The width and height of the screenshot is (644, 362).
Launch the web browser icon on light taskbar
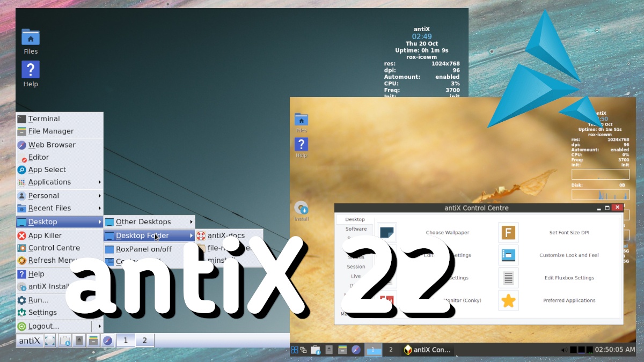click(108, 340)
